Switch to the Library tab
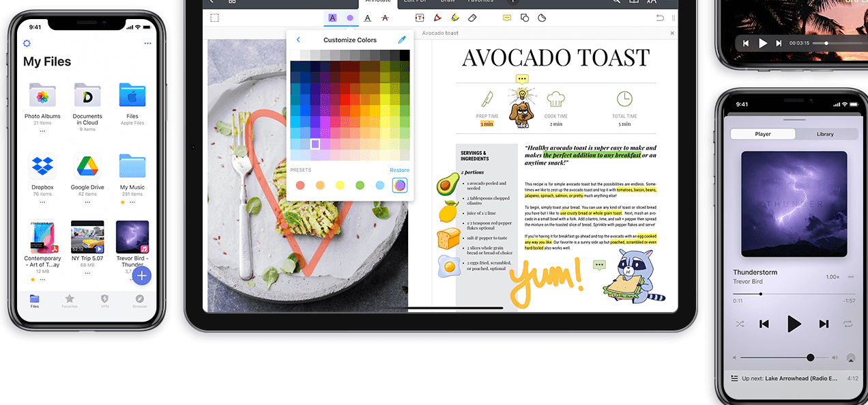The image size is (868, 405). pos(825,134)
